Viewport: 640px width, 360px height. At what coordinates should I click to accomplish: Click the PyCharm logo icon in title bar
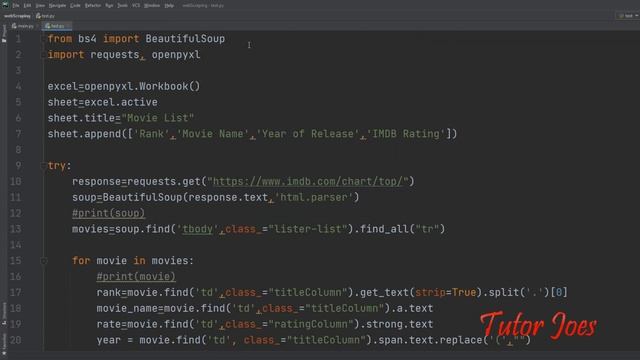click(5, 5)
